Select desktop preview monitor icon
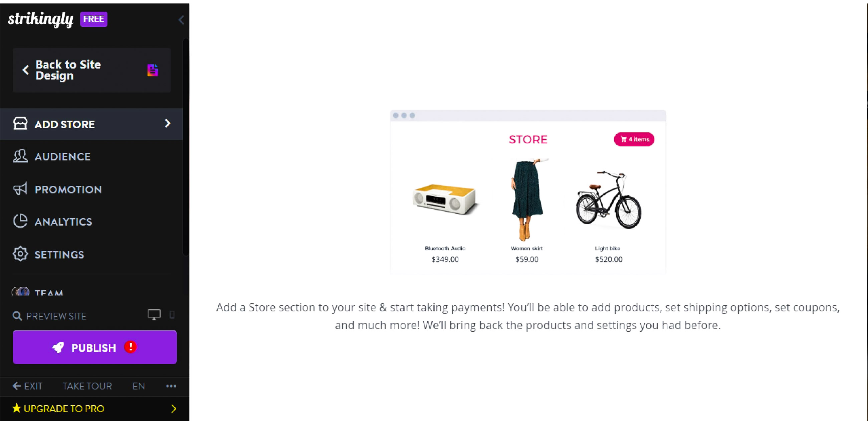868x421 pixels. [154, 314]
